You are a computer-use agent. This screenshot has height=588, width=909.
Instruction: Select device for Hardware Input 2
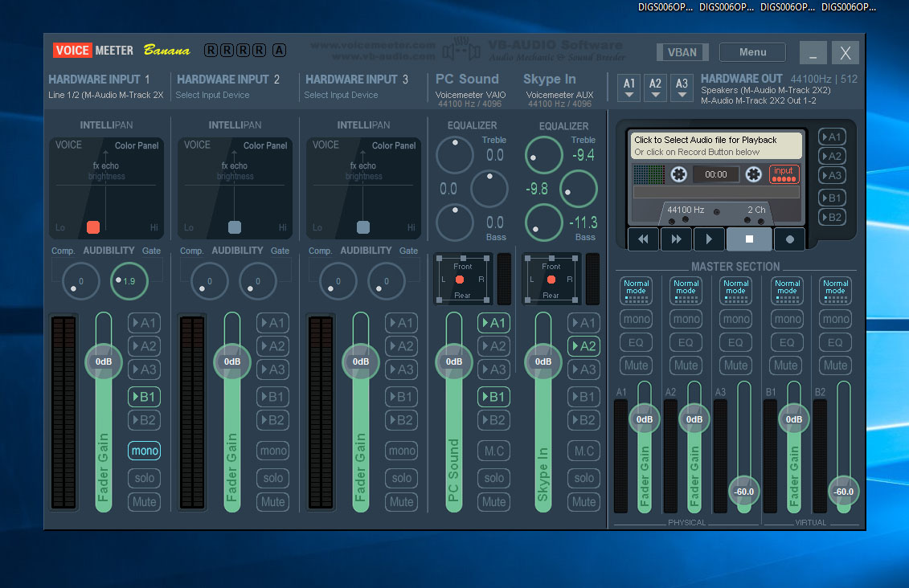click(x=213, y=95)
